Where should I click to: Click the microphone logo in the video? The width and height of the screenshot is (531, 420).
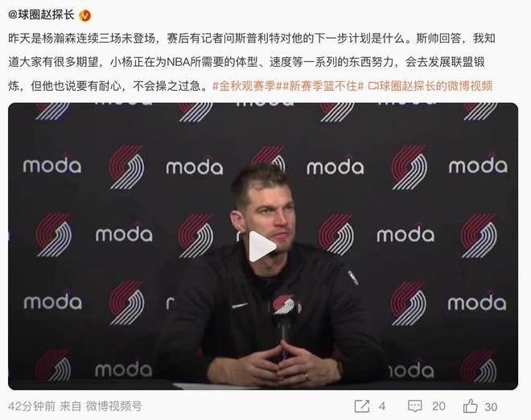click(284, 304)
